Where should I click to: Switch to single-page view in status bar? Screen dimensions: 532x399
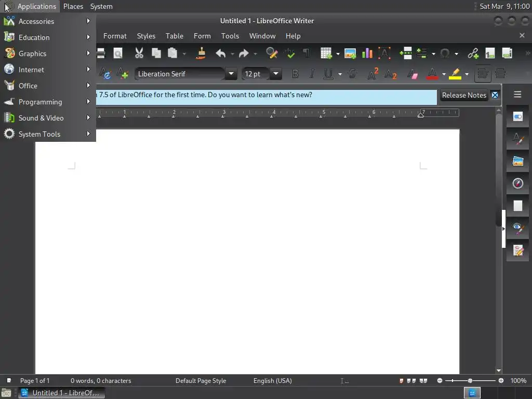click(402, 381)
